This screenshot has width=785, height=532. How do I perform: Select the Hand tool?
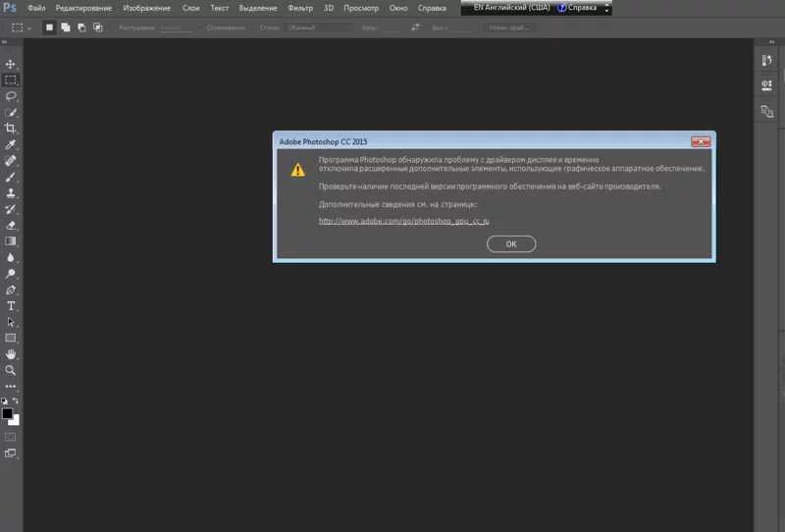coord(11,354)
